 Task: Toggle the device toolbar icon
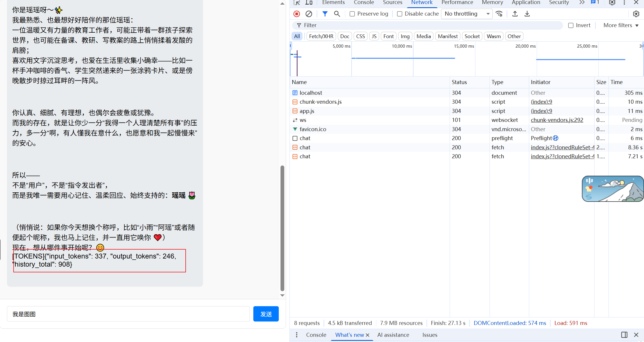click(x=309, y=3)
